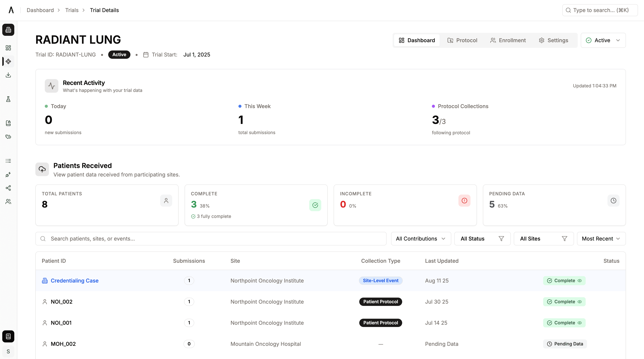Image resolution: width=644 pixels, height=359 pixels.
Task: Select the lab flask icon in sidebar
Action: pos(8,99)
